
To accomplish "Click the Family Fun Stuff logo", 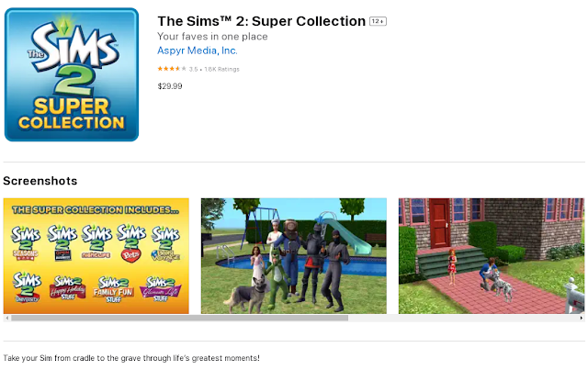I will point(113,289).
